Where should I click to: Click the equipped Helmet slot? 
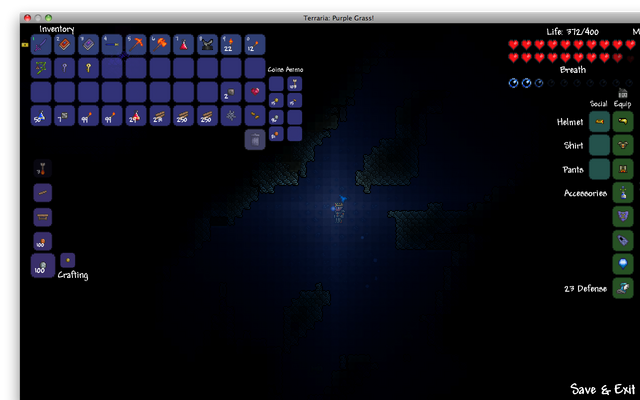click(623, 122)
